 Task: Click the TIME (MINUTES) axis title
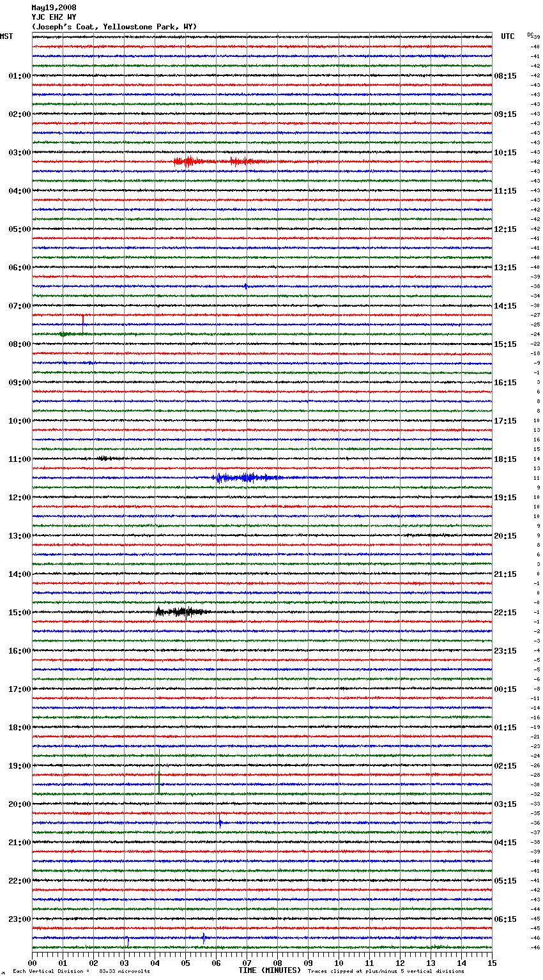(270, 970)
